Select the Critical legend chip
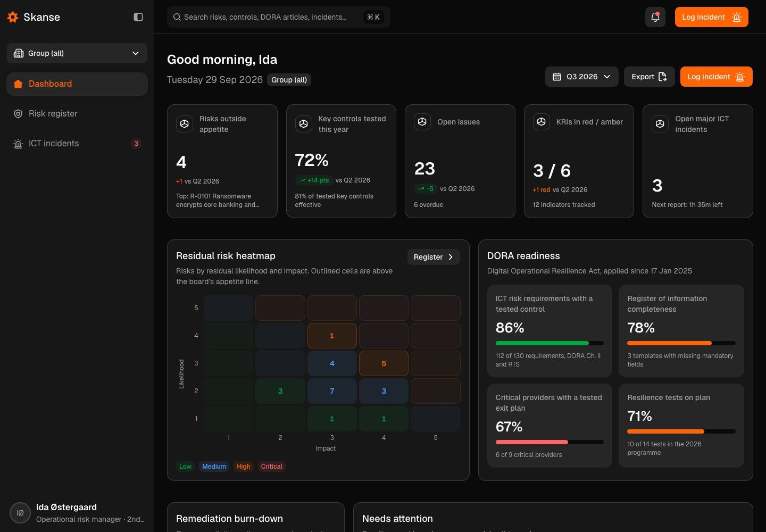 (272, 467)
